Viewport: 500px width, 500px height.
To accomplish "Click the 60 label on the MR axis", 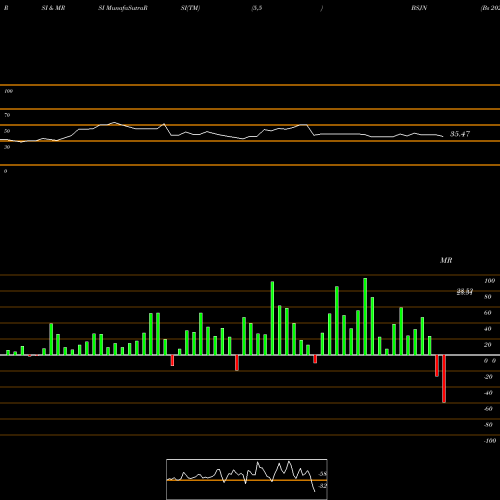I will point(488,313).
